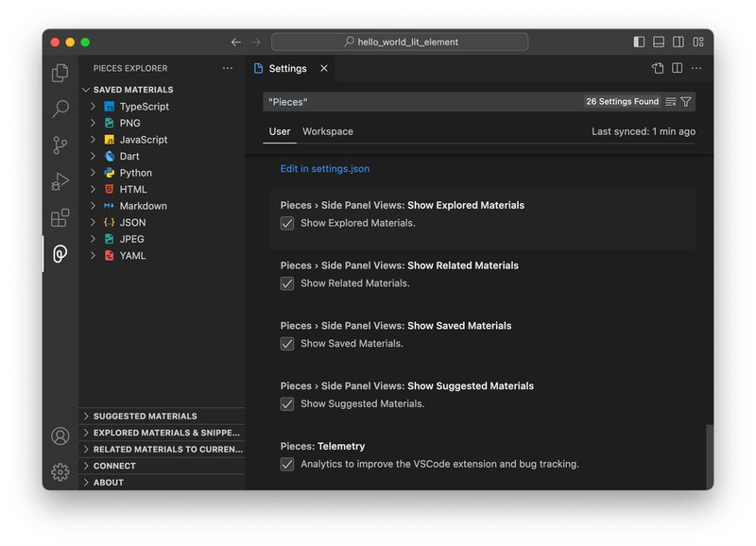Viewport: 756px width, 546px height.
Task: Uncheck Show Explored Materials
Action: pos(287,224)
